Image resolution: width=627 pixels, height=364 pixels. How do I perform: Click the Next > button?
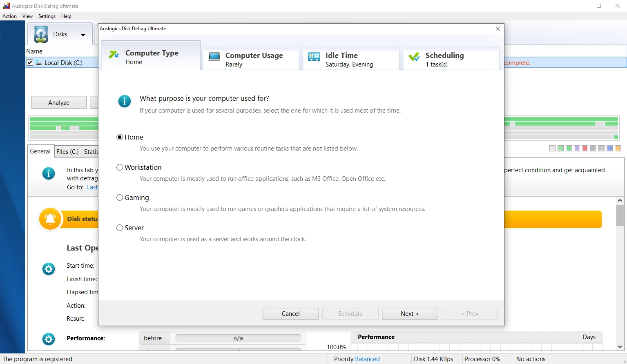410,313
